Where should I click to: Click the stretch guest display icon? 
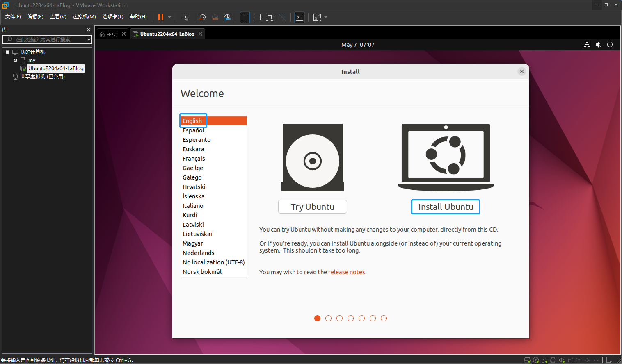(317, 17)
